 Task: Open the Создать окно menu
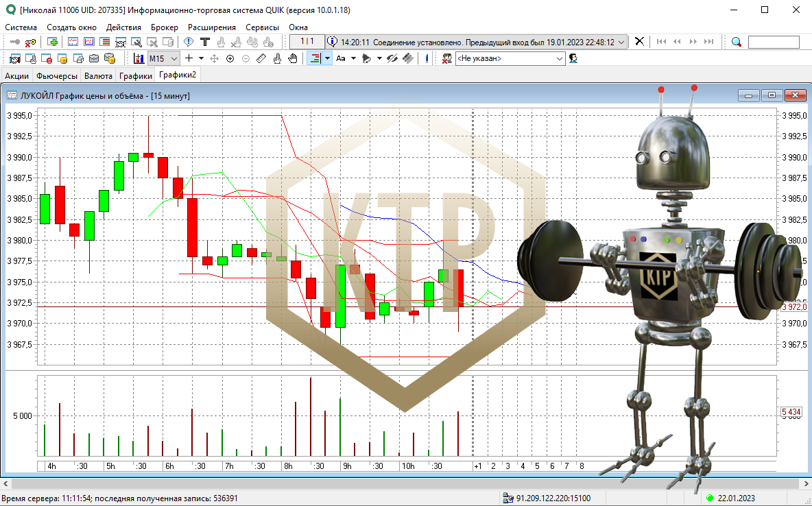coord(71,27)
